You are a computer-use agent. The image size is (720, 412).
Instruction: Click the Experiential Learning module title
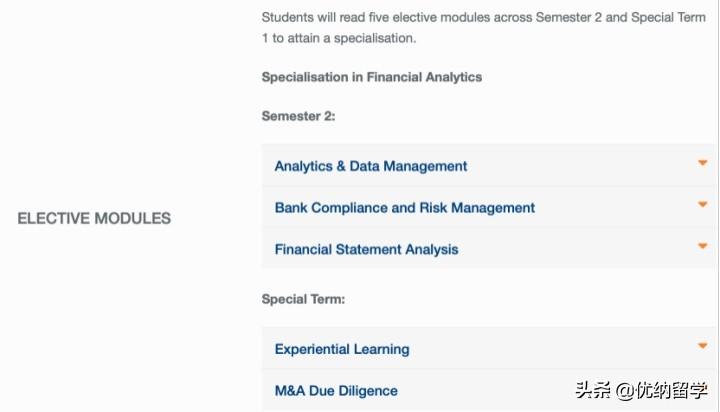point(341,349)
